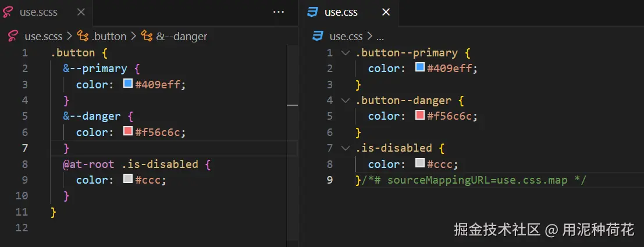Click the Sass icon on use.scss tab
The image size is (644, 247).
9,12
